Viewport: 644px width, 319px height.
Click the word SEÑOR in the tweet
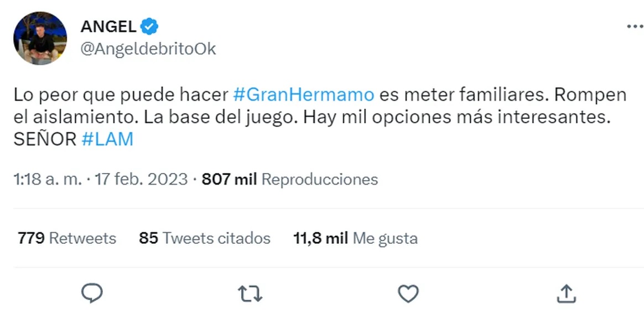click(45, 139)
